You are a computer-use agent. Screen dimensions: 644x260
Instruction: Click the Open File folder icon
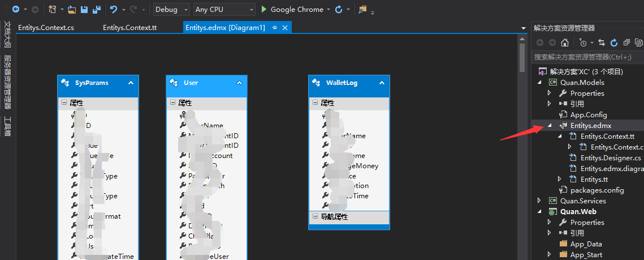click(72, 10)
